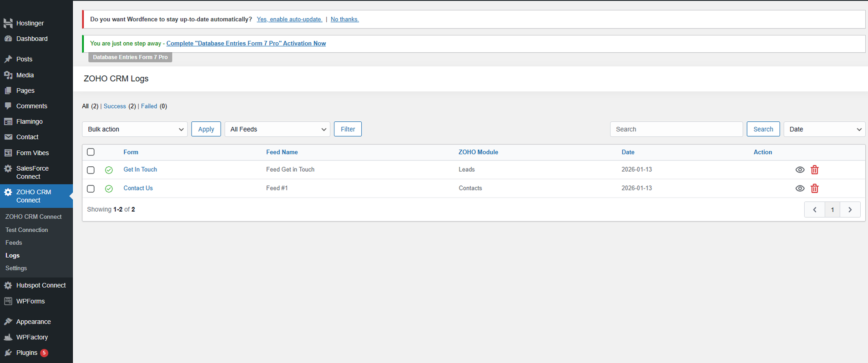Click the WPFactory icon in sidebar
Viewport: 868px width, 363px height.
[x=8, y=337]
